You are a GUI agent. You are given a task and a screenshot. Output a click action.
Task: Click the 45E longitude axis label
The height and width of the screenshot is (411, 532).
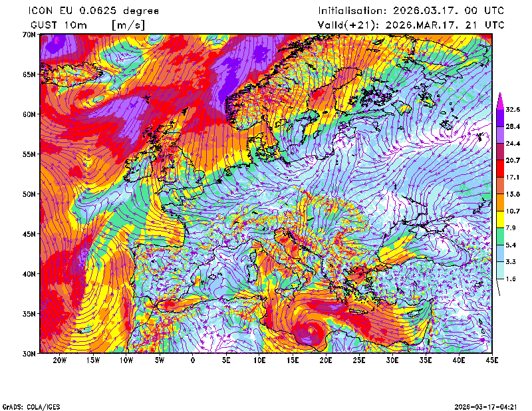492,360
